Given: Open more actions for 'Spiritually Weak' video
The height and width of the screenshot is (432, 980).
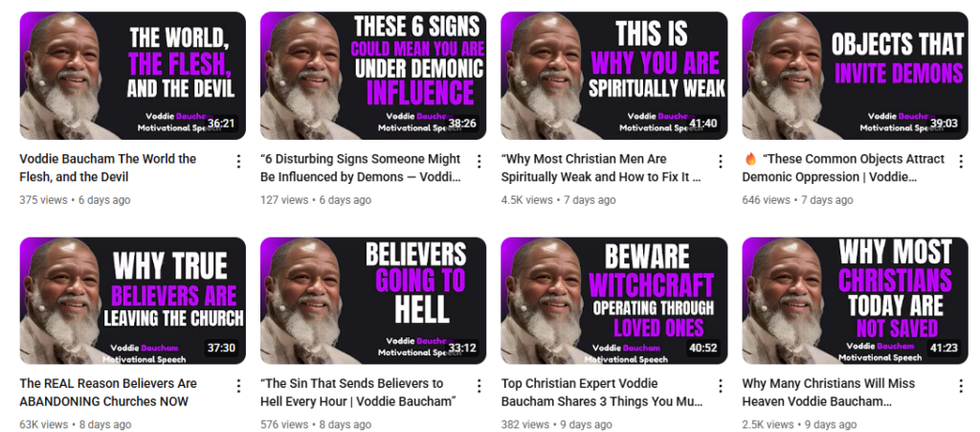Looking at the screenshot, I should click(720, 162).
